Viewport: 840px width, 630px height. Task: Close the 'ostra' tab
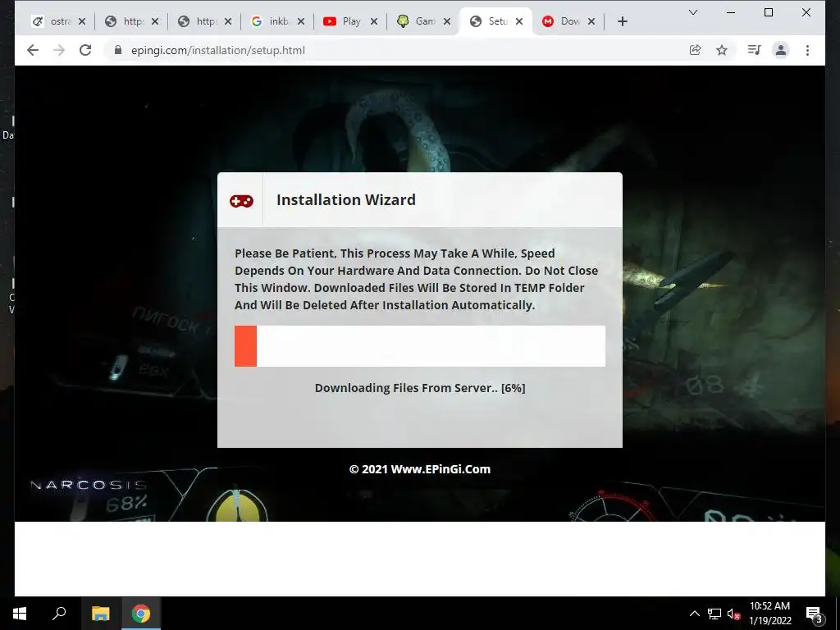(x=82, y=21)
